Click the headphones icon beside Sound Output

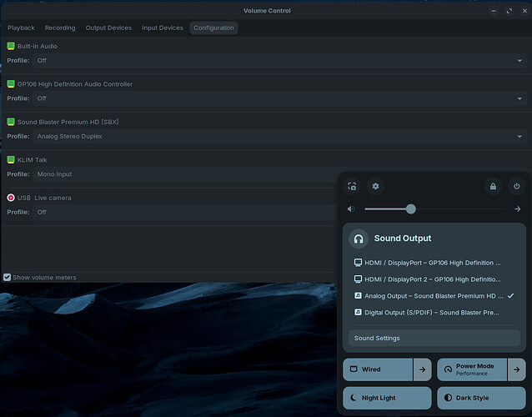click(359, 239)
